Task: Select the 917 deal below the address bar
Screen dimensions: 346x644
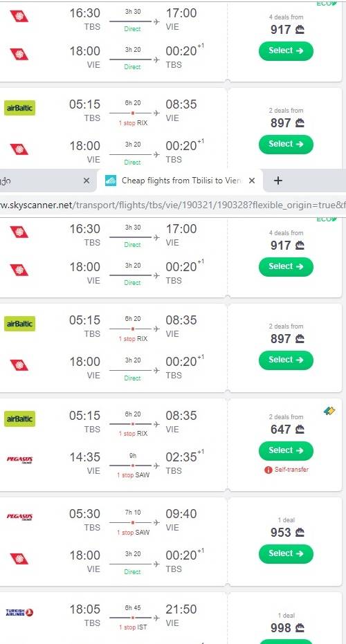Action: [x=286, y=266]
